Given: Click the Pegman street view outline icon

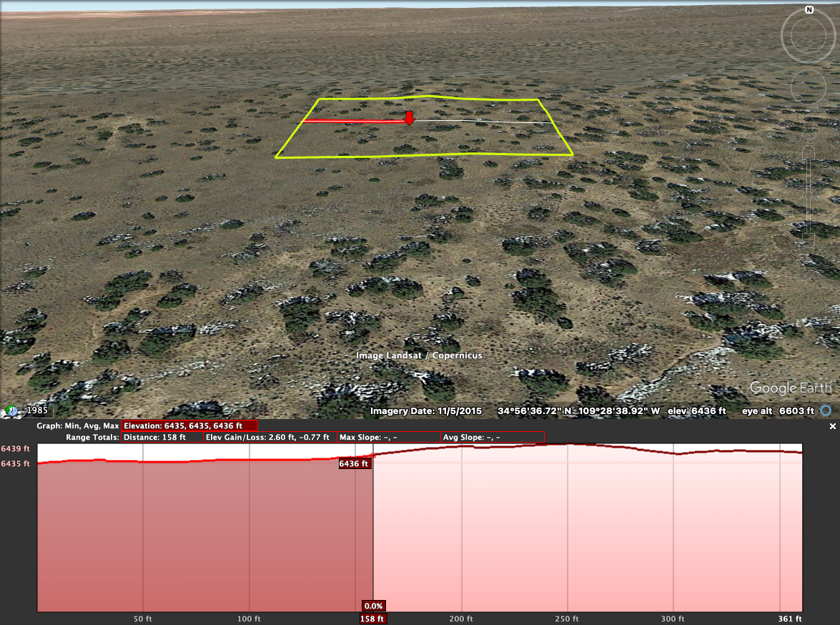Looking at the screenshot, I should tap(809, 125).
